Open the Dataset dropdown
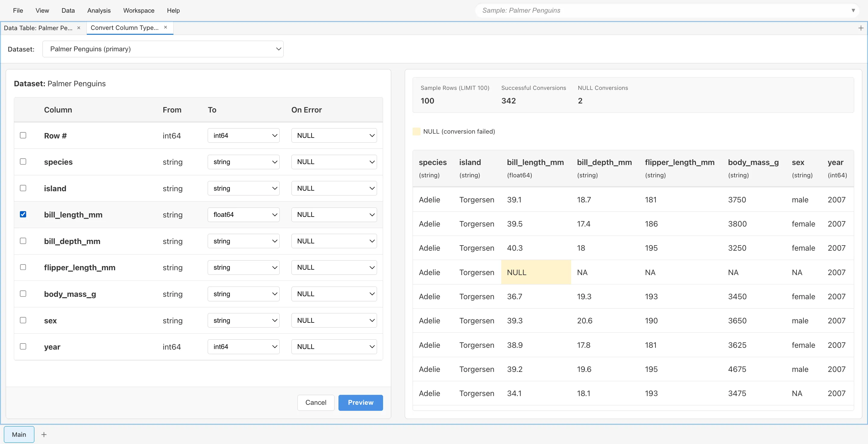The image size is (868, 444). tap(163, 49)
